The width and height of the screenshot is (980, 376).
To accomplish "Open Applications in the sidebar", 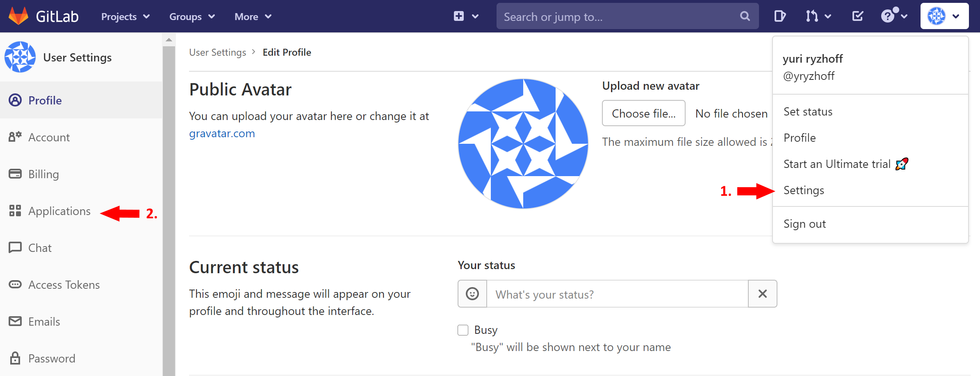I will pos(59,211).
